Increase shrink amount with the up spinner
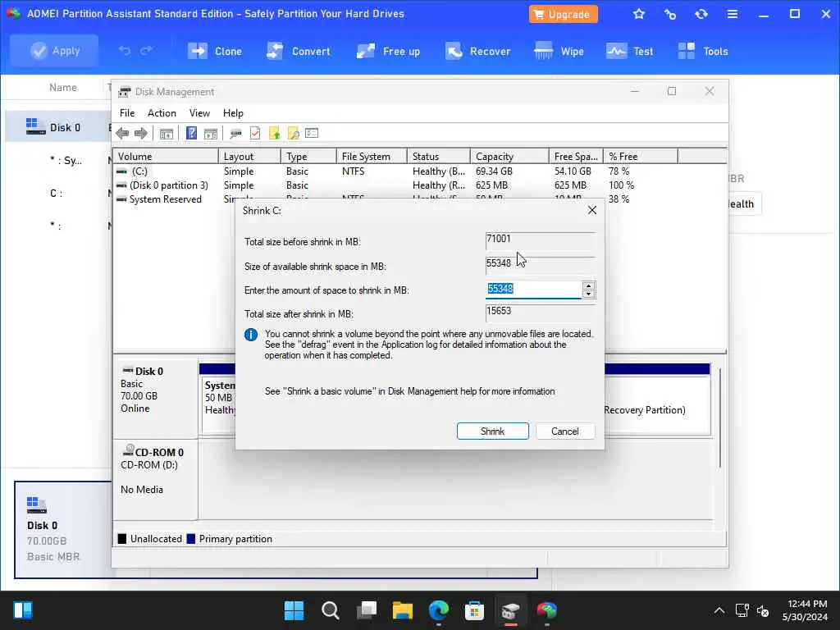This screenshot has height=630, width=840. coord(588,285)
